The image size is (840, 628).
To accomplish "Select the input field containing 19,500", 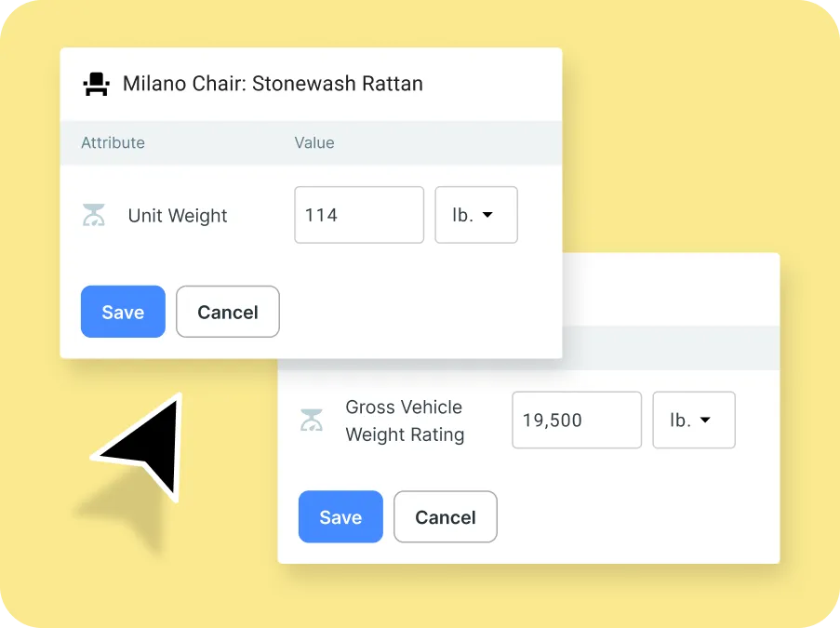I will (x=576, y=421).
